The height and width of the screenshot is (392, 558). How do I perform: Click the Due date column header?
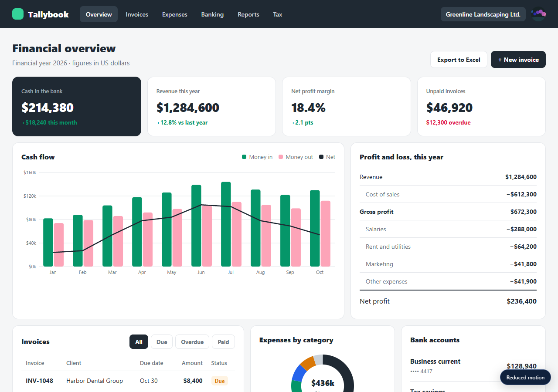click(x=152, y=363)
